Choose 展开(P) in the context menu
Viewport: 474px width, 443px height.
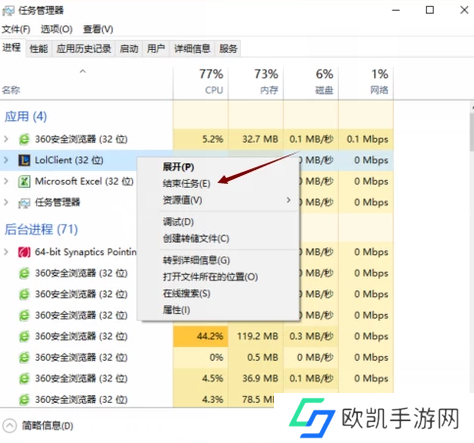pos(218,167)
